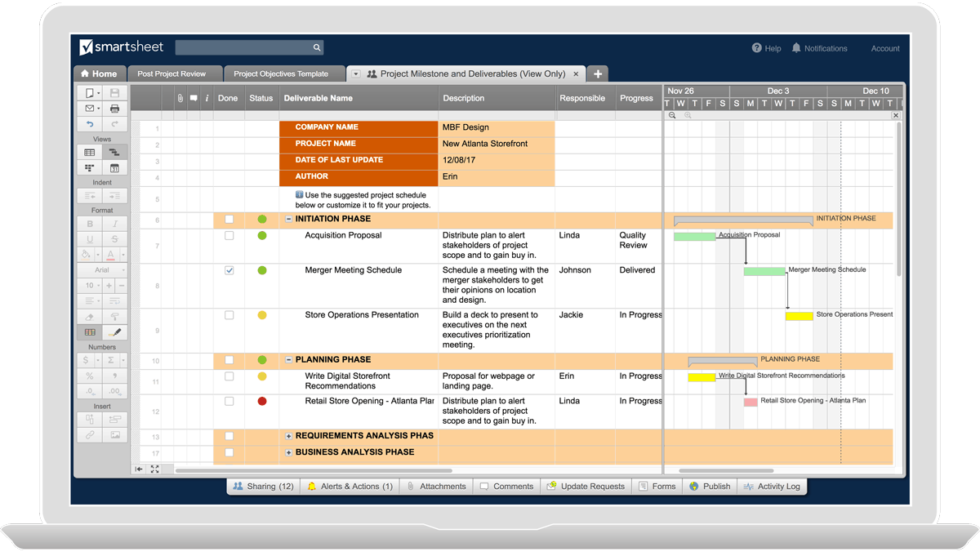The width and height of the screenshot is (980, 556).
Task: Select the highlight changes pencil icon
Action: click(x=114, y=332)
